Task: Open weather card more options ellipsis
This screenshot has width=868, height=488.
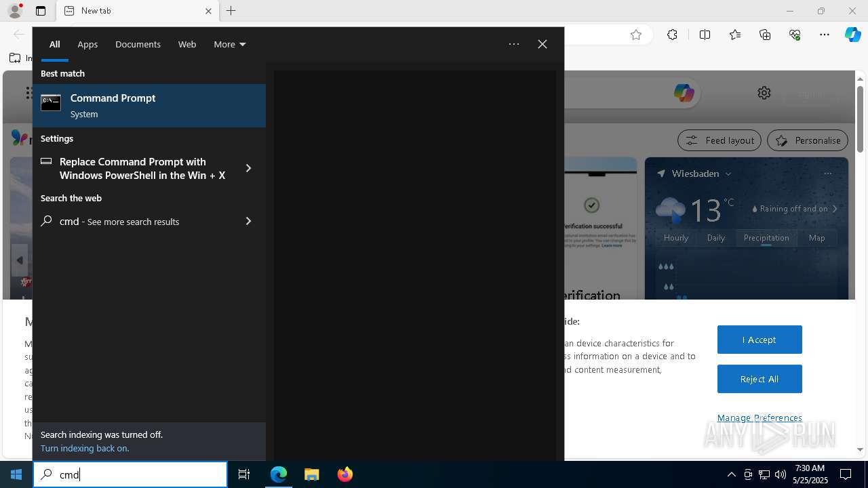Action: [x=827, y=174]
